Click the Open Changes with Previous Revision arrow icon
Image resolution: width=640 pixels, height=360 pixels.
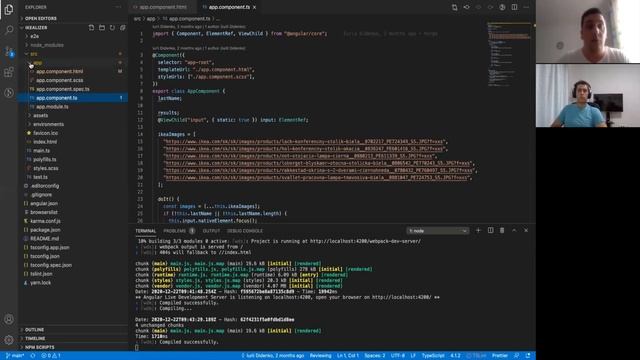click(467, 7)
